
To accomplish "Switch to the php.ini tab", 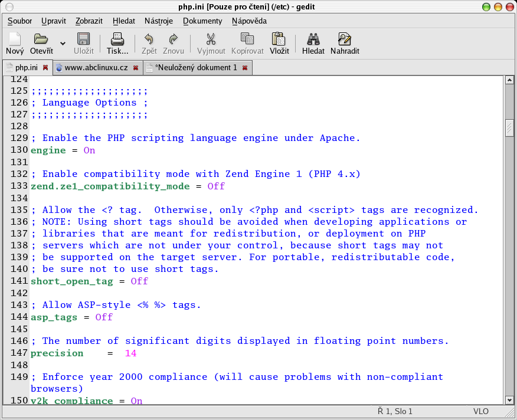I will tap(27, 68).
